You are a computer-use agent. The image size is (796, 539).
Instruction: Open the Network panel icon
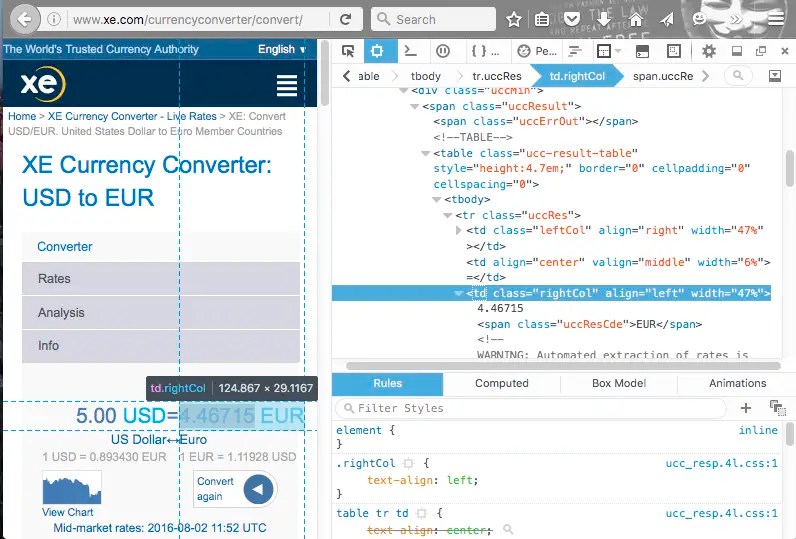(x=575, y=51)
